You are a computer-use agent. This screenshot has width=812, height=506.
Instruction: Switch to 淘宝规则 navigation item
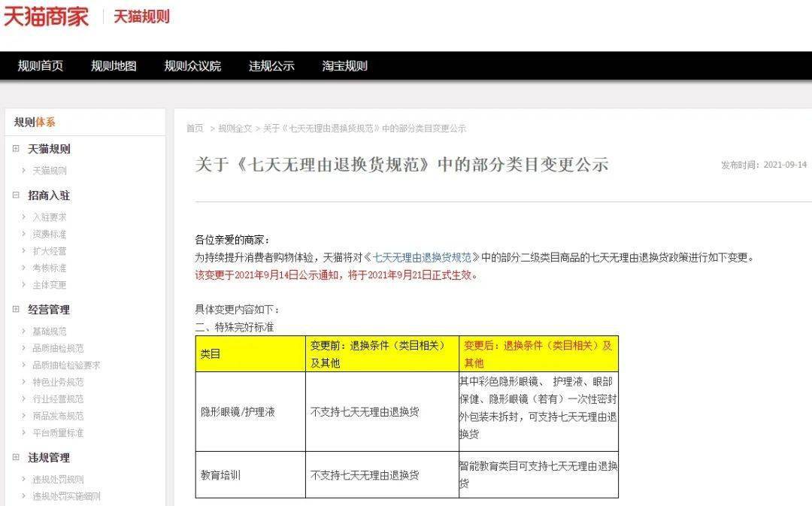tap(345, 65)
